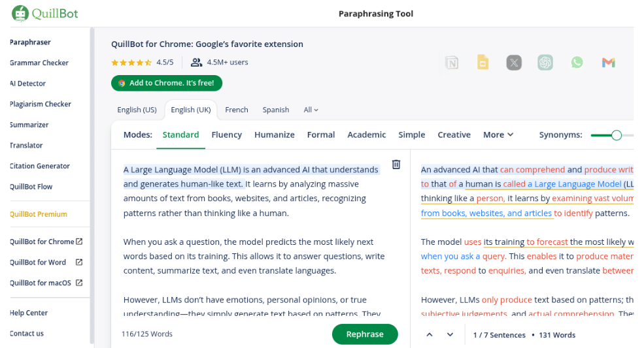Image resolution: width=644 pixels, height=348 pixels.
Task: Click the sidebar vertical scrollbar
Action: coord(92,185)
